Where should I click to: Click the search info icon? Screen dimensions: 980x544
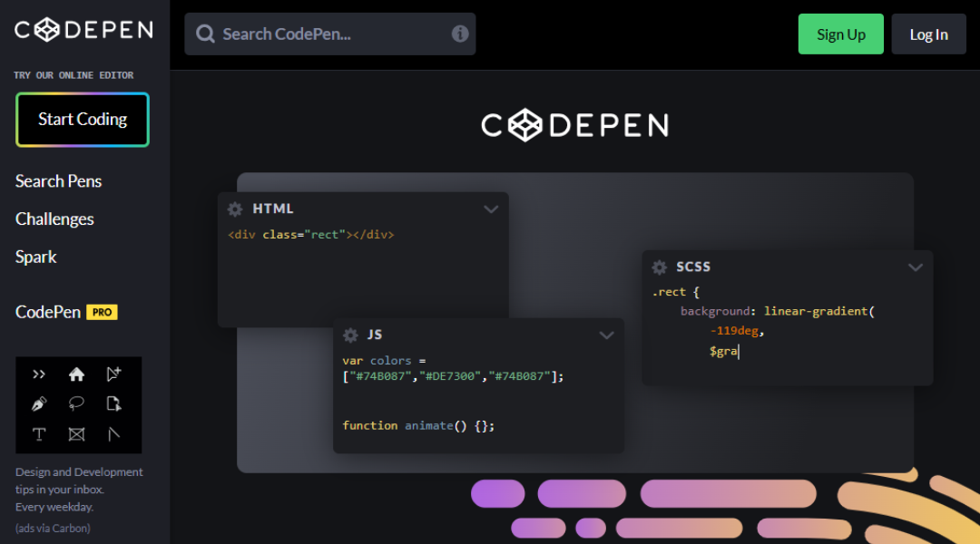tap(460, 34)
